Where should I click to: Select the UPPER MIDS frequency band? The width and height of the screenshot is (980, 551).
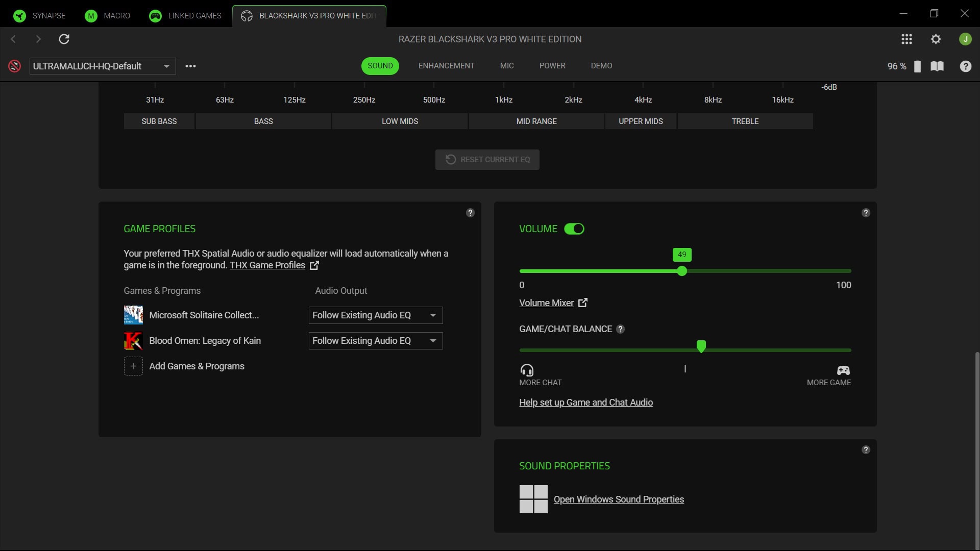(x=641, y=121)
